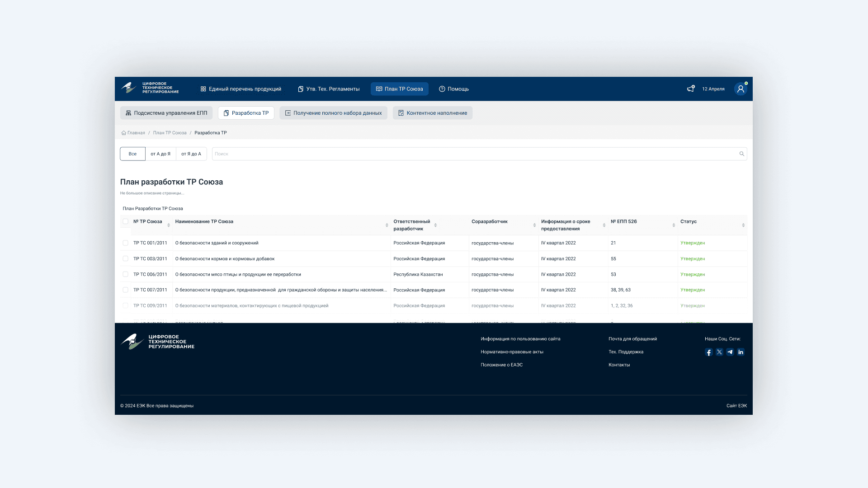
Task: Open the user profile avatar icon
Action: click(741, 89)
